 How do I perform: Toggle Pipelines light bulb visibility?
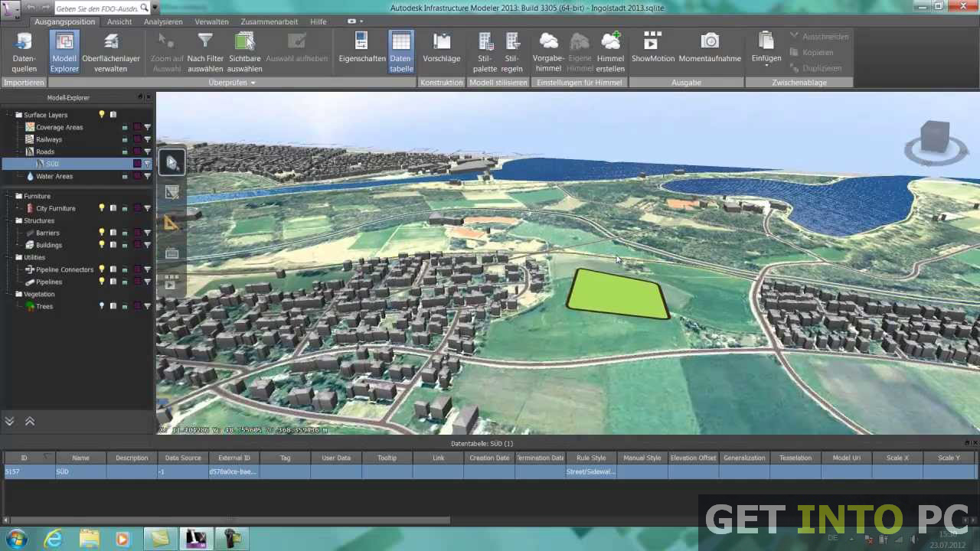(x=101, y=282)
